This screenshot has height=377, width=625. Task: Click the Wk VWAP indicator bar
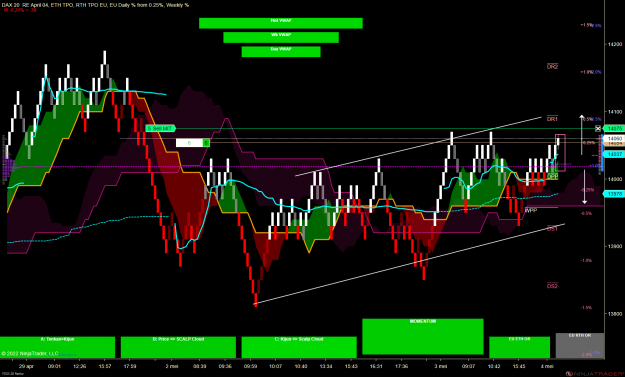point(281,37)
